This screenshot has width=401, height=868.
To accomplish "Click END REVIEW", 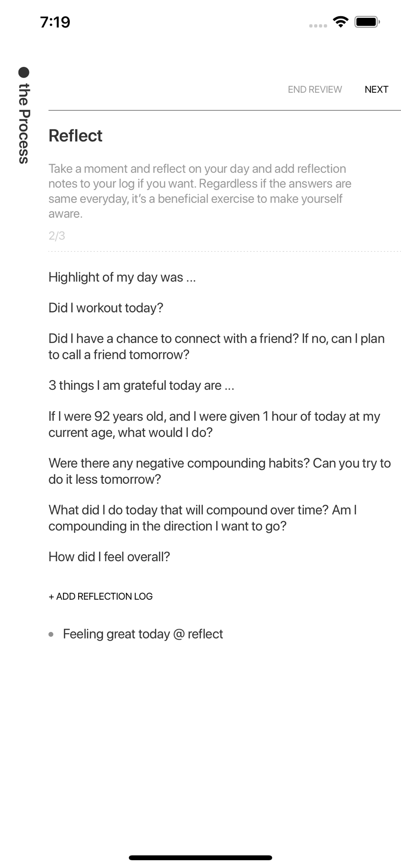I will coord(315,89).
